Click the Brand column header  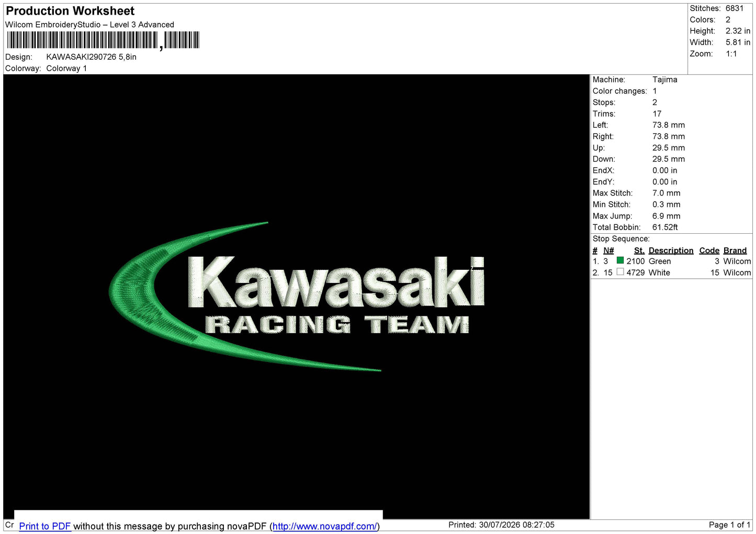point(735,251)
